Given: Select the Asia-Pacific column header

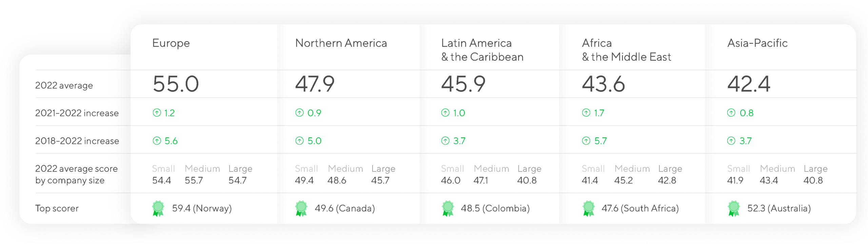Looking at the screenshot, I should coord(757,43).
